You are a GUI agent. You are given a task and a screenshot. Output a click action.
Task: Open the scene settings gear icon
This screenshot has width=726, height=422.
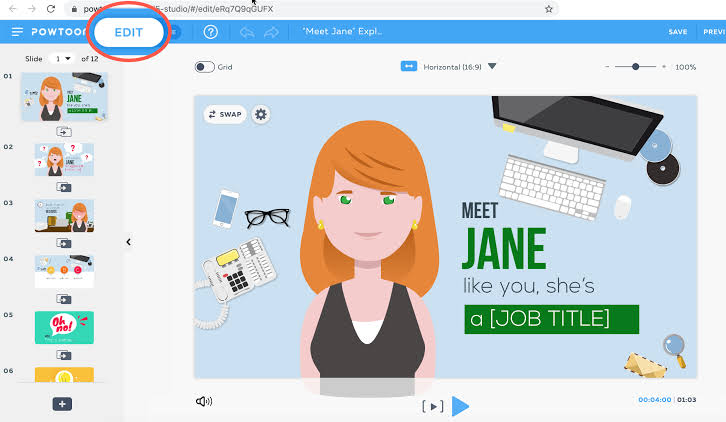(261, 114)
